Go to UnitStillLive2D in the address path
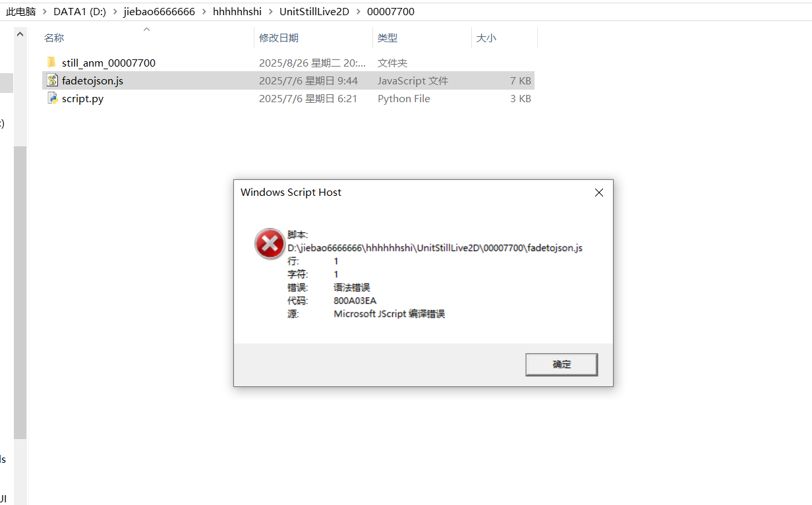Image resolution: width=812 pixels, height=505 pixels. pos(314,12)
